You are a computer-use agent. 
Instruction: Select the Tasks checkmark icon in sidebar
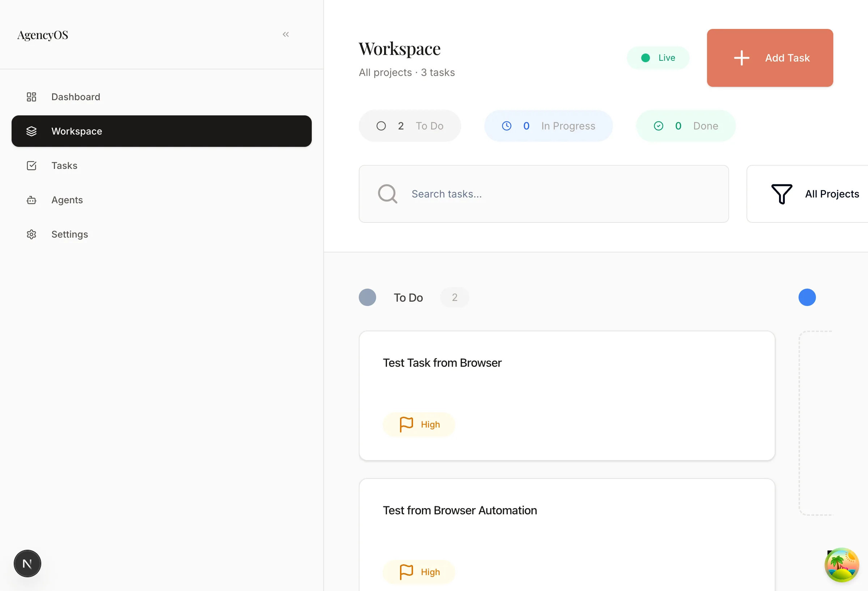pyautogui.click(x=31, y=166)
